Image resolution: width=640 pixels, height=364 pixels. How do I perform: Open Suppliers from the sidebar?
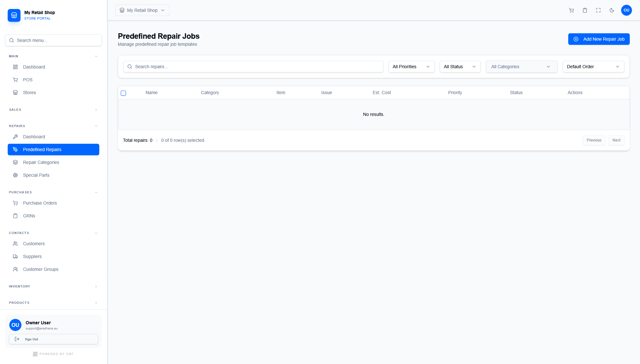point(53,256)
